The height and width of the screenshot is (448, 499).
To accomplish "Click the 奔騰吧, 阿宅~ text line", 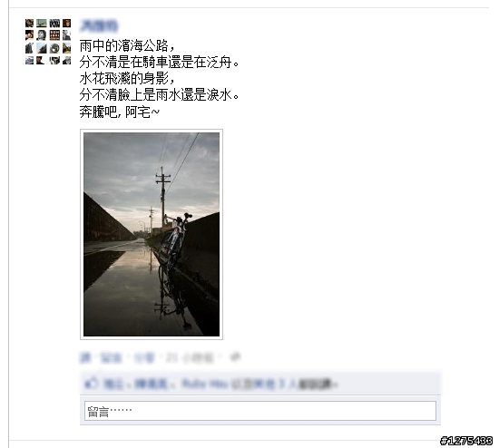I will (120, 112).
